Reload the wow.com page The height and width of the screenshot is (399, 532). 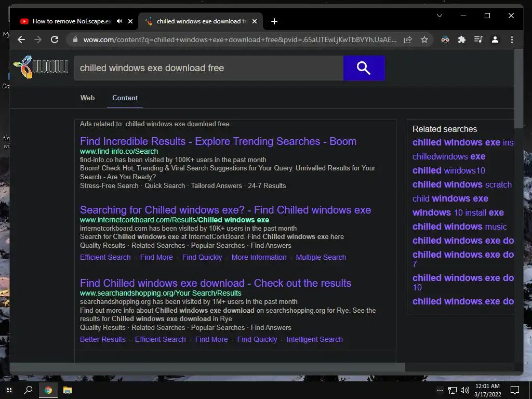pos(55,39)
